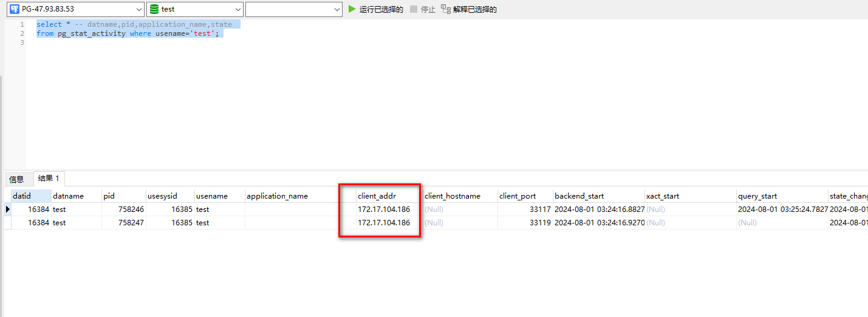Click the green run selected play icon
868x317 pixels.
pyautogui.click(x=352, y=9)
